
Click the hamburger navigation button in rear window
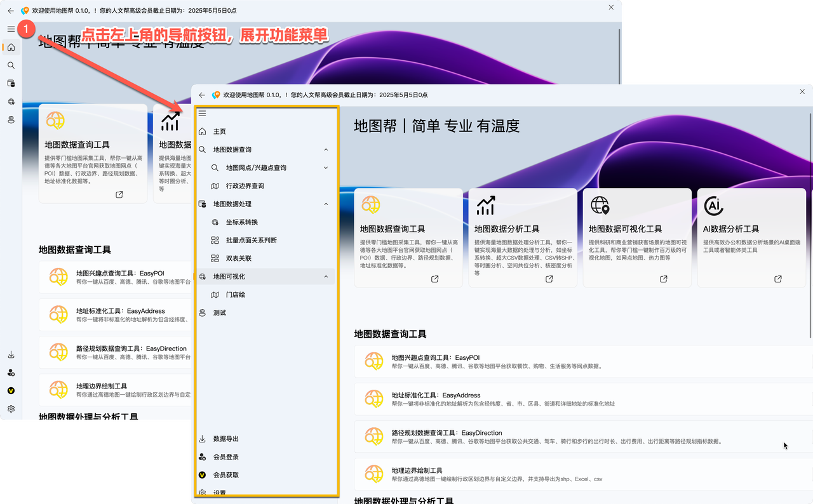(x=11, y=29)
